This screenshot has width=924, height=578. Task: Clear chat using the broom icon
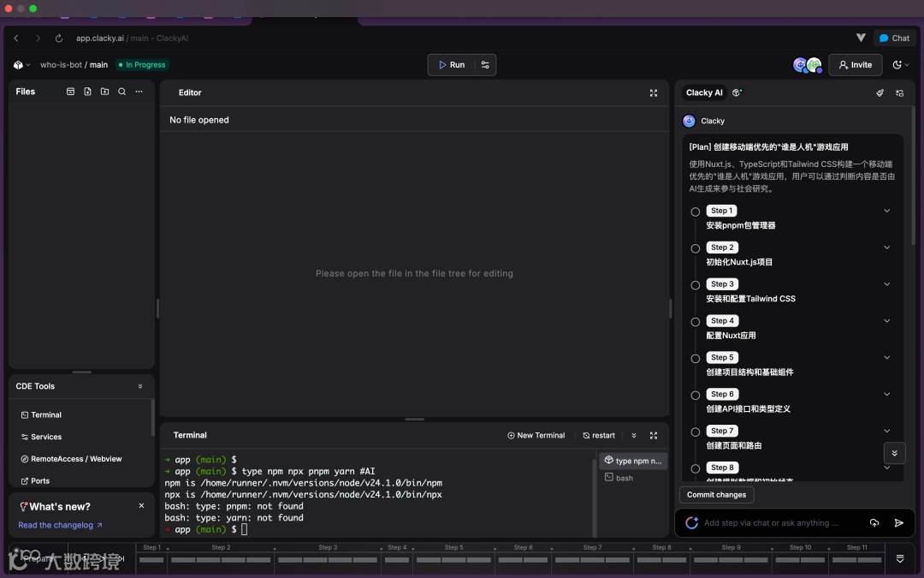[x=880, y=93]
